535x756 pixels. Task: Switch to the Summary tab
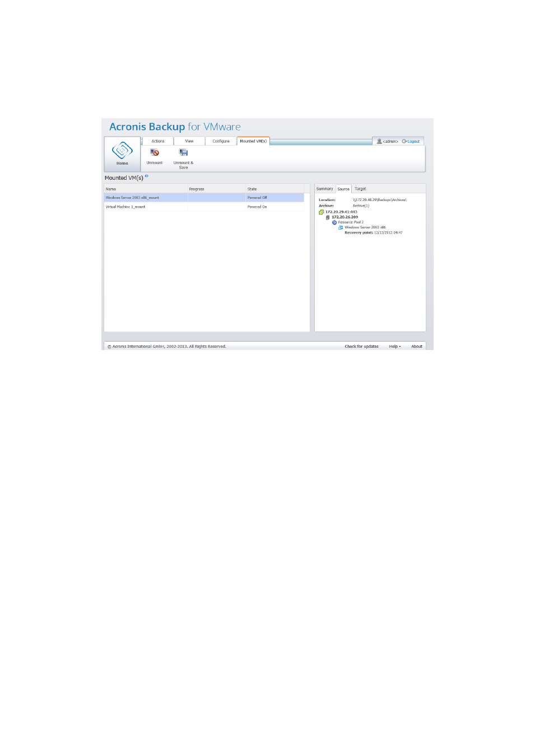click(325, 189)
